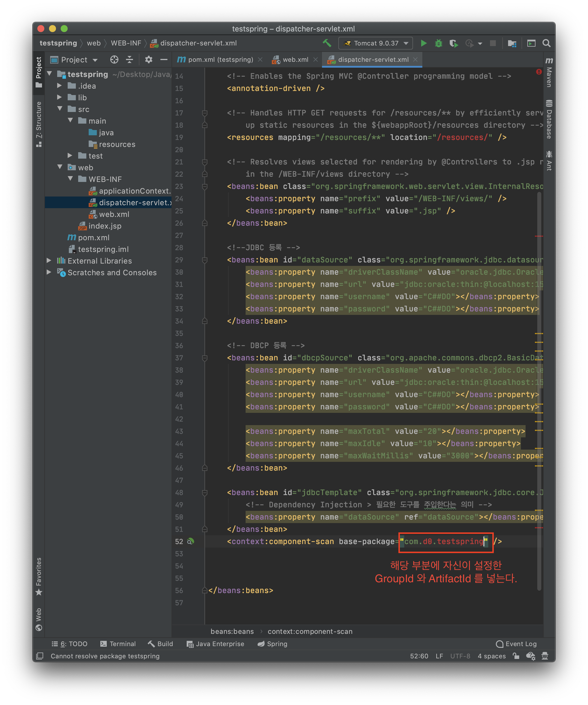Image resolution: width=588 pixels, height=705 pixels.
Task: Click the Locate in Project target icon
Action: tap(114, 60)
